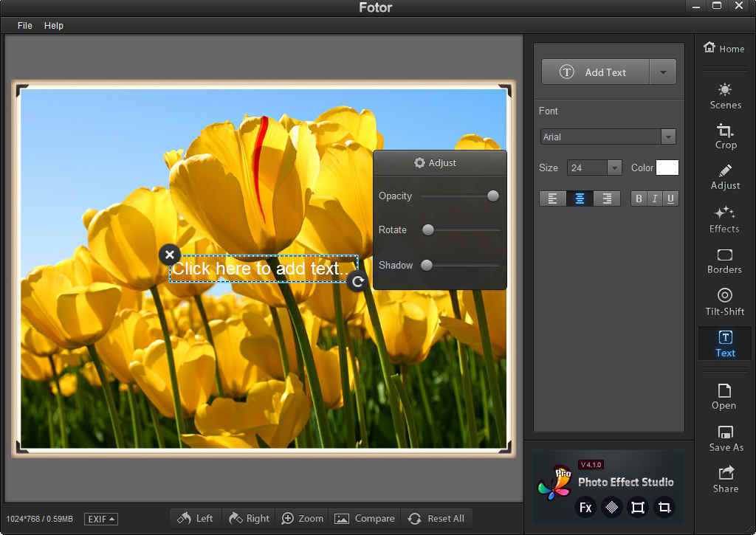
Task: Click the Rotate slider handle
Action: point(427,230)
